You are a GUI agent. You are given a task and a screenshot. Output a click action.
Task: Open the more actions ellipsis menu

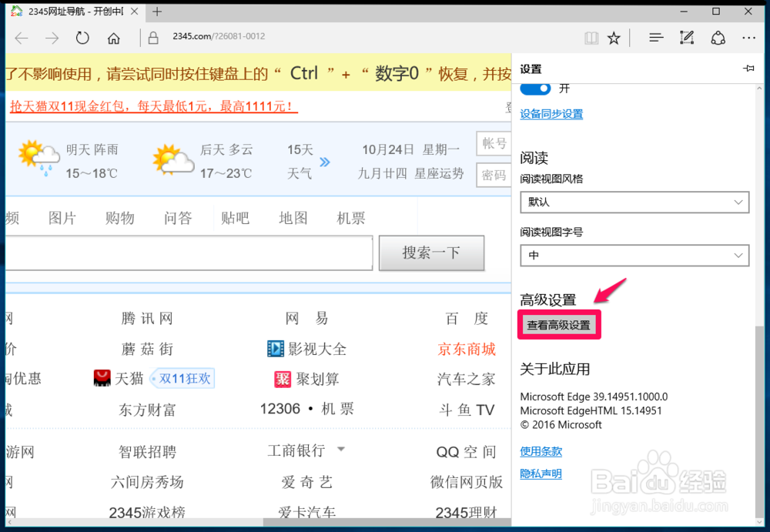pos(749,38)
